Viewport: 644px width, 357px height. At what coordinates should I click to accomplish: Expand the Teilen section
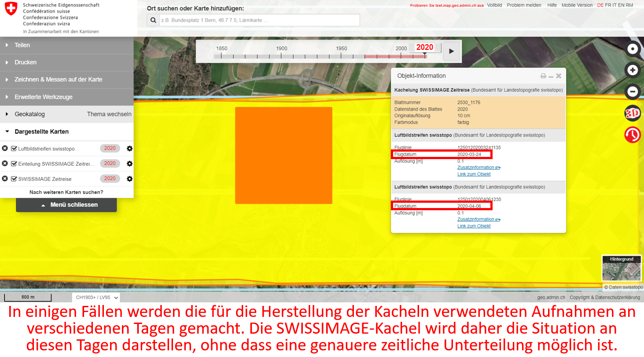tap(22, 45)
